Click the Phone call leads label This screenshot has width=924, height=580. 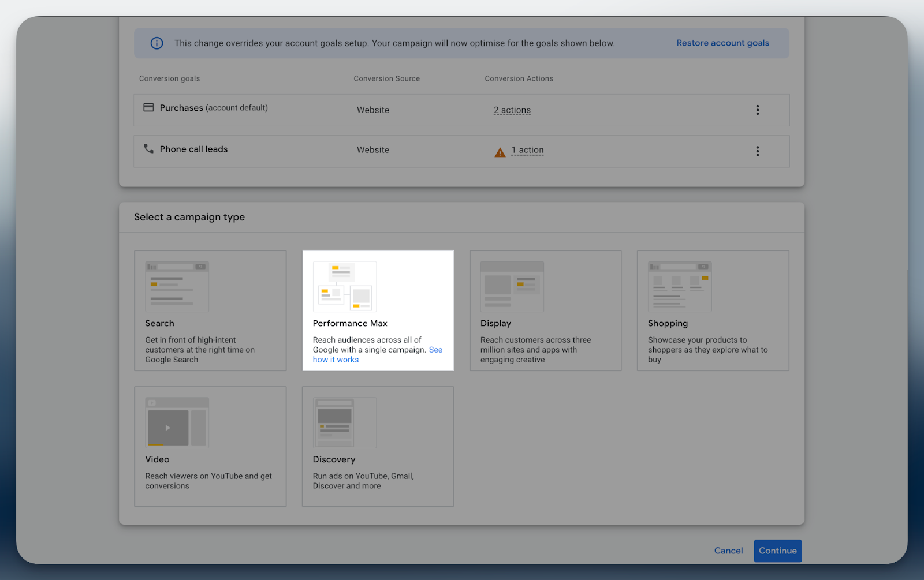(194, 149)
